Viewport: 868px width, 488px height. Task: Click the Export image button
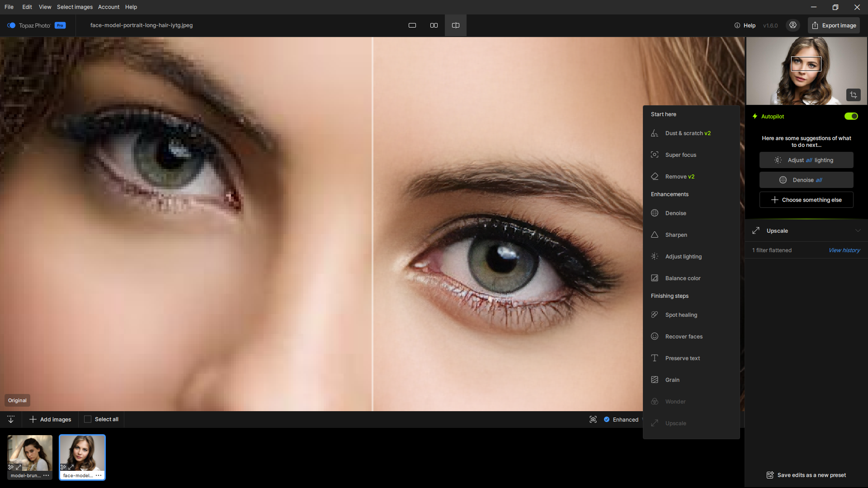[x=834, y=25]
